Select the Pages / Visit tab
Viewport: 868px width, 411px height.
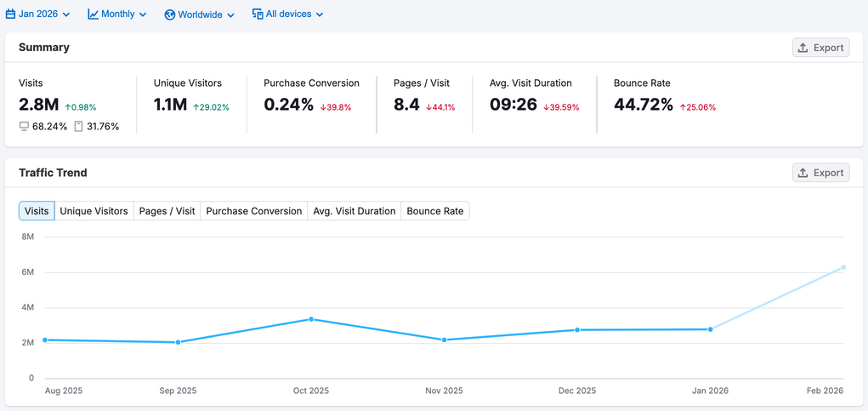(x=167, y=211)
